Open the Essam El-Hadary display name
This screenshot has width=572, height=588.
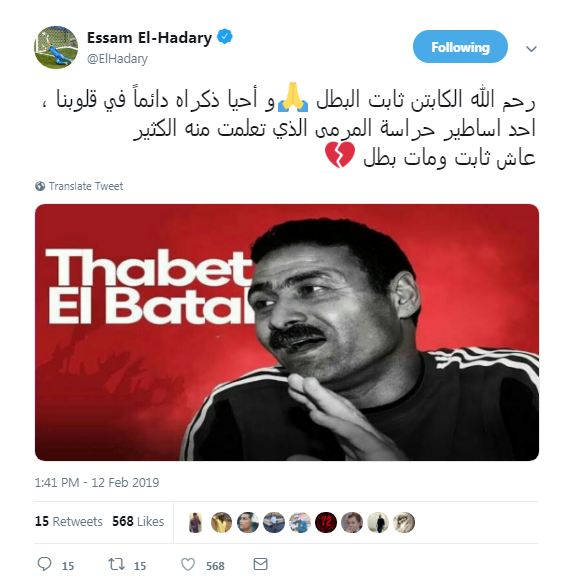pyautogui.click(x=149, y=38)
